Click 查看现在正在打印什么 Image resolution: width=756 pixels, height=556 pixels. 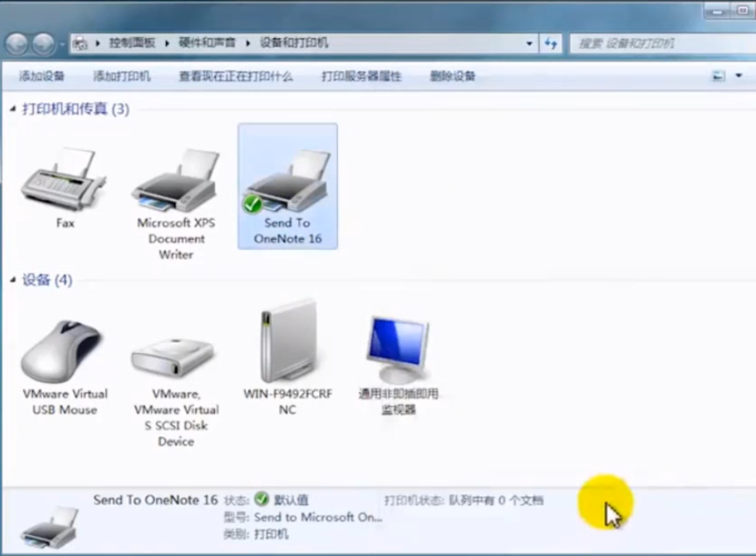(236, 77)
